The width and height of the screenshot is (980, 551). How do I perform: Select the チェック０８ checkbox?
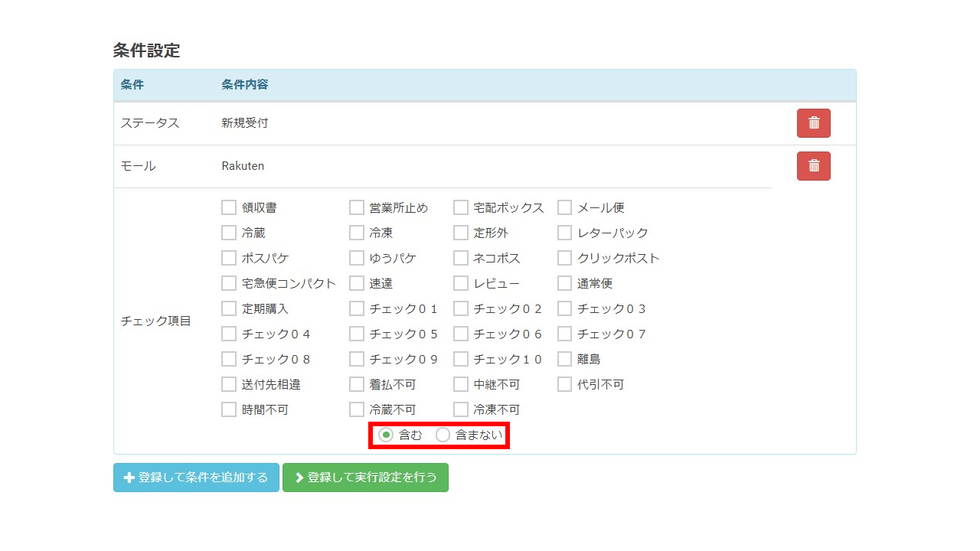[229, 359]
